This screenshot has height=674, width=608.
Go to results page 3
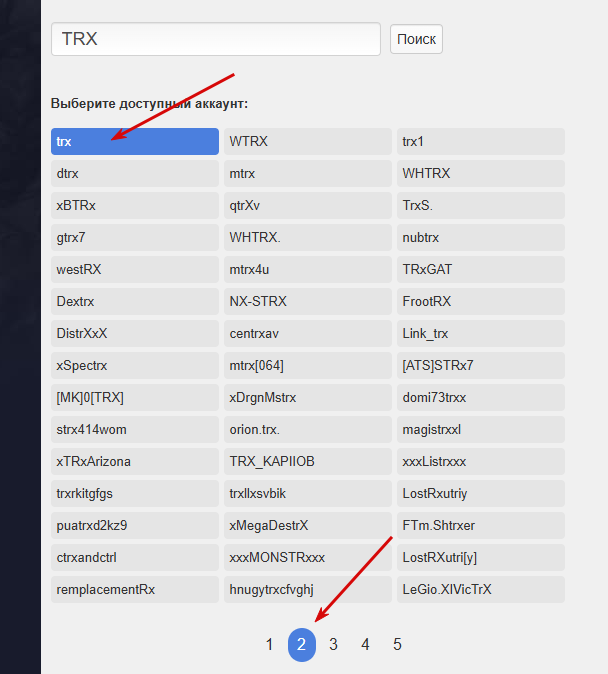coord(333,645)
